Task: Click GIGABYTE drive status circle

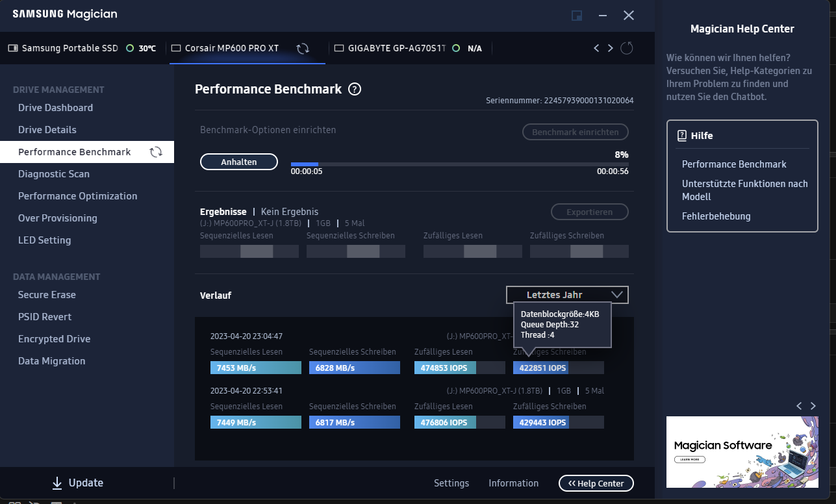Action: [x=456, y=48]
